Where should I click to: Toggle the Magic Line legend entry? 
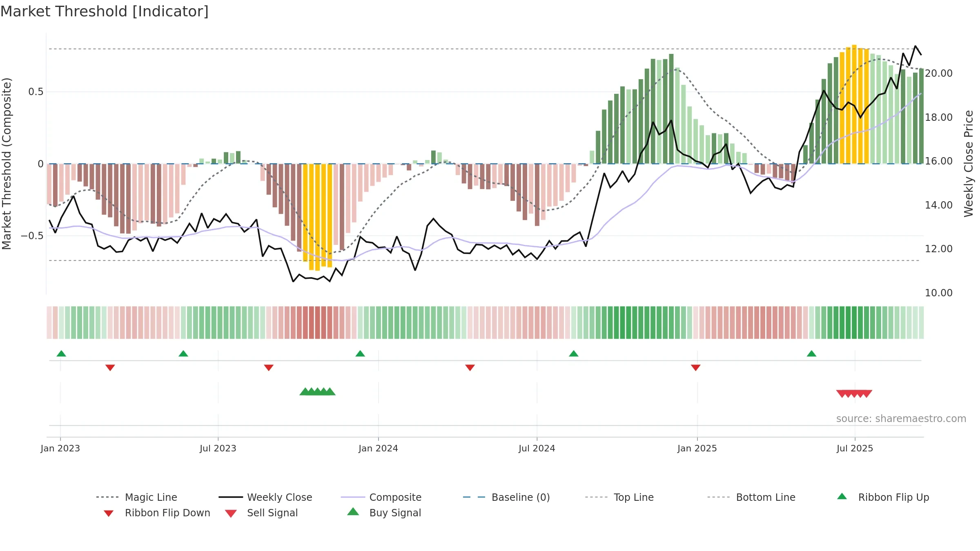point(136,497)
